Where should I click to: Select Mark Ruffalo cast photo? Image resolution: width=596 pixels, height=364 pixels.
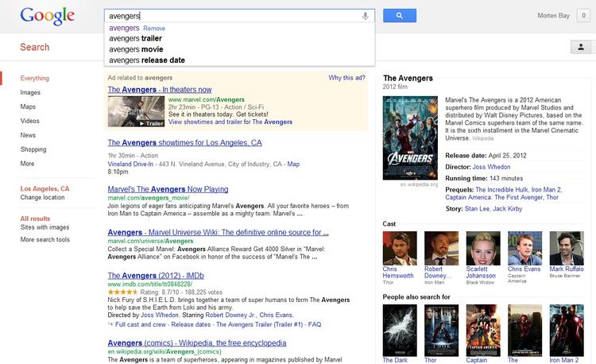[x=567, y=248]
